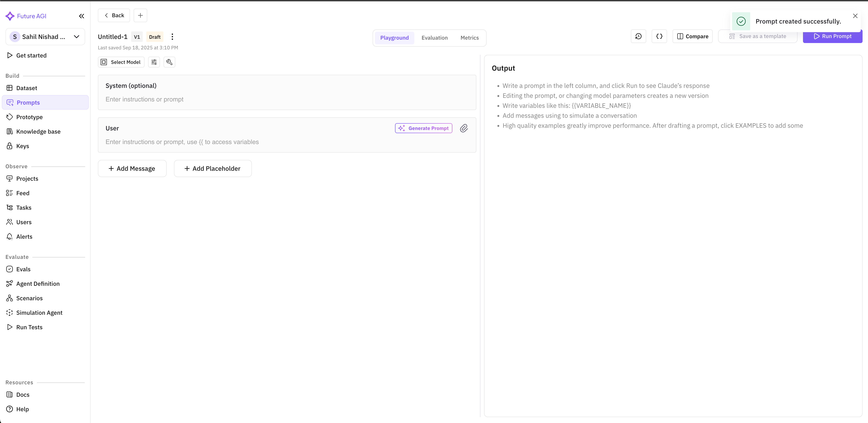
Task: Open model parameters settings icon
Action: (154, 62)
